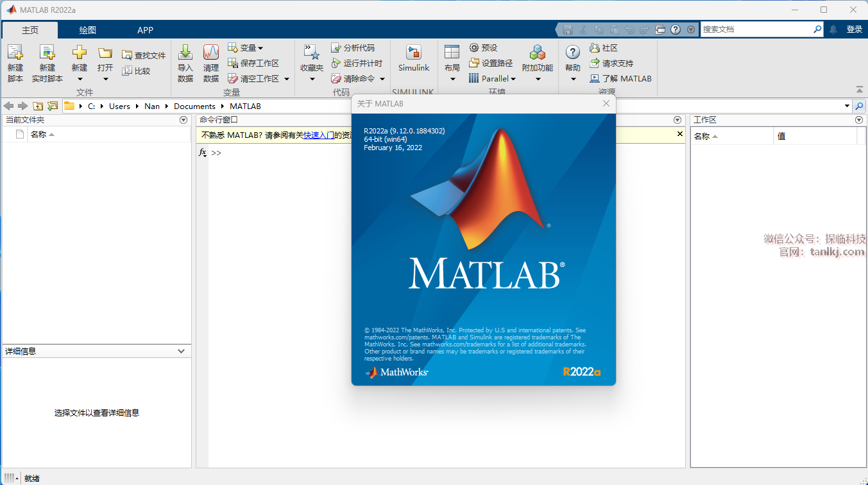Image resolution: width=868 pixels, height=485 pixels.
Task: Open the 附加功能 (Add-Ons) dropdown
Action: click(538, 80)
